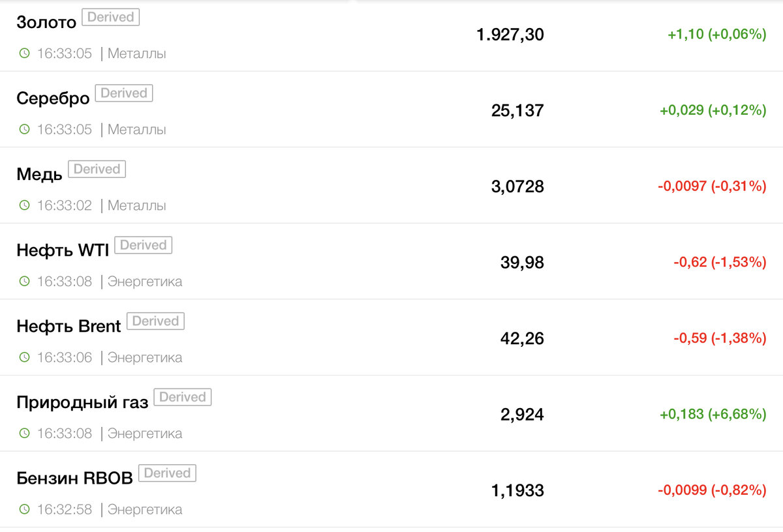Click the clock icon under Нефть WTI
The width and height of the screenshot is (783, 532).
(24, 282)
